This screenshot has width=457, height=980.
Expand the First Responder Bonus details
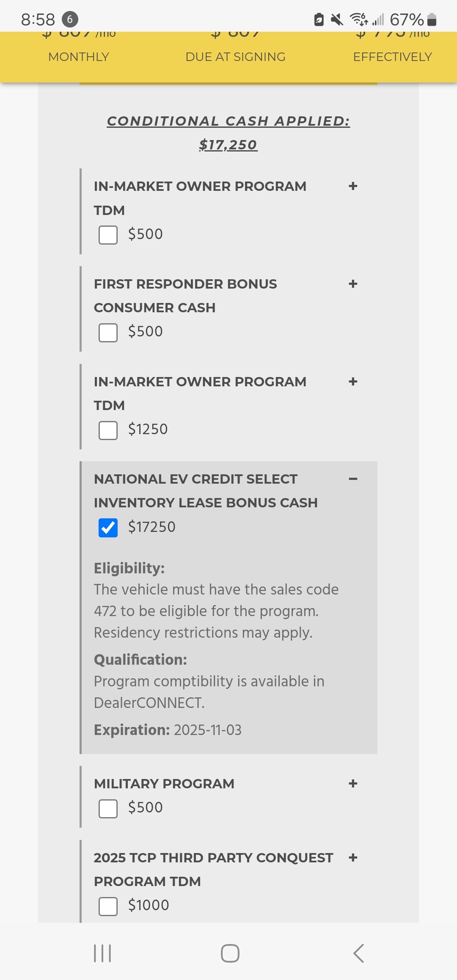(x=353, y=284)
